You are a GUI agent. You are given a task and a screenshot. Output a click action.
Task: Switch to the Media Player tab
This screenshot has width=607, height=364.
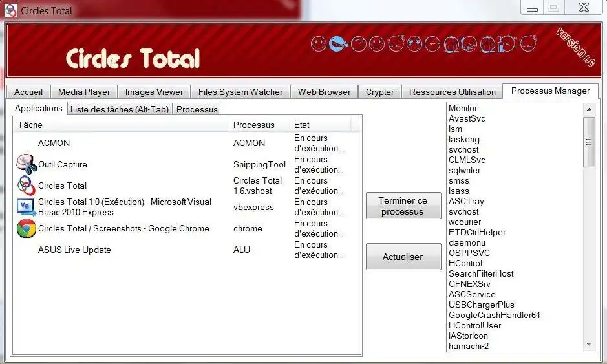coord(84,92)
